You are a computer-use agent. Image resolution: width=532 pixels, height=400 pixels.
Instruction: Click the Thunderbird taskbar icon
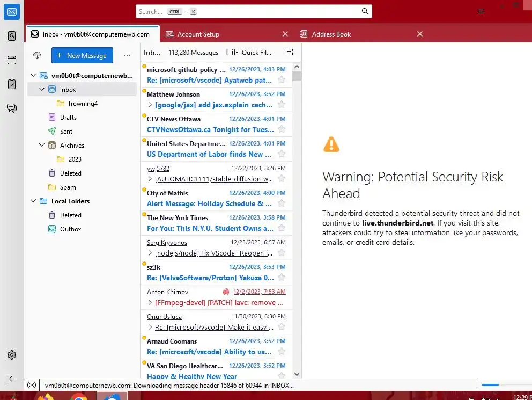pyautogui.click(x=112, y=396)
